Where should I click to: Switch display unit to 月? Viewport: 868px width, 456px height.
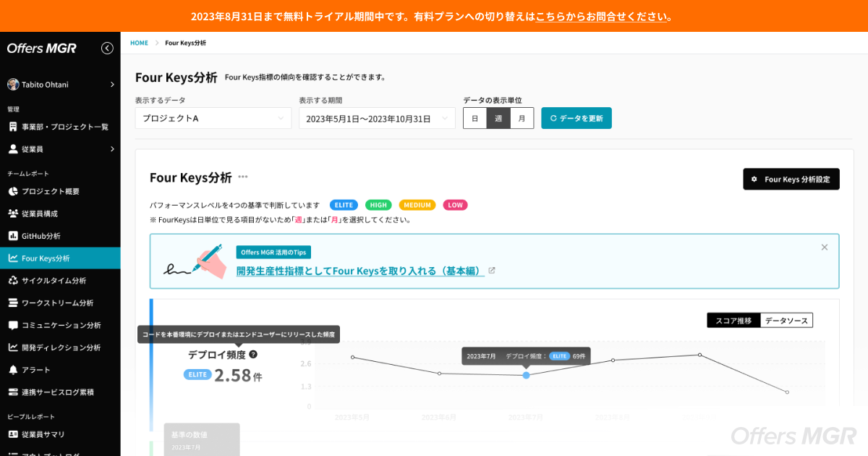click(522, 118)
